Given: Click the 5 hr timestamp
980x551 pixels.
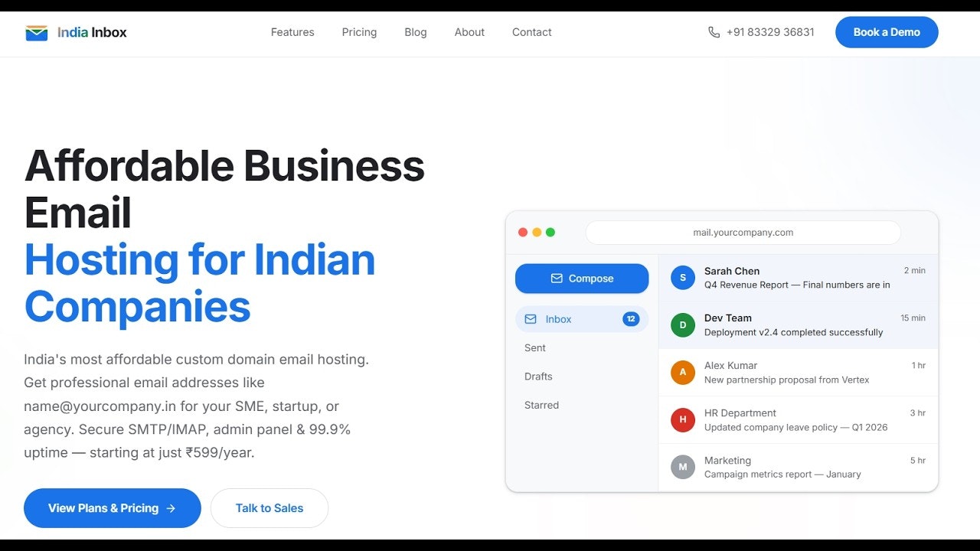Looking at the screenshot, I should pos(917,460).
